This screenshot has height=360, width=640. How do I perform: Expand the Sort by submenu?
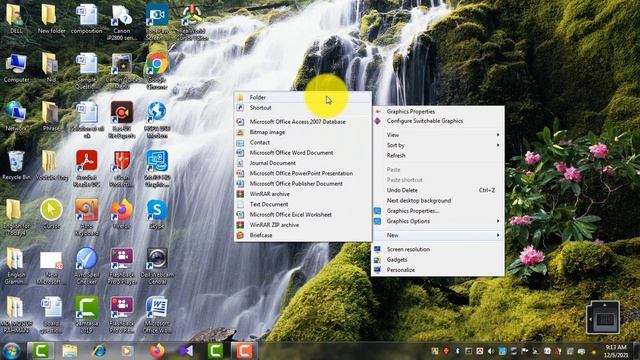[x=438, y=145]
